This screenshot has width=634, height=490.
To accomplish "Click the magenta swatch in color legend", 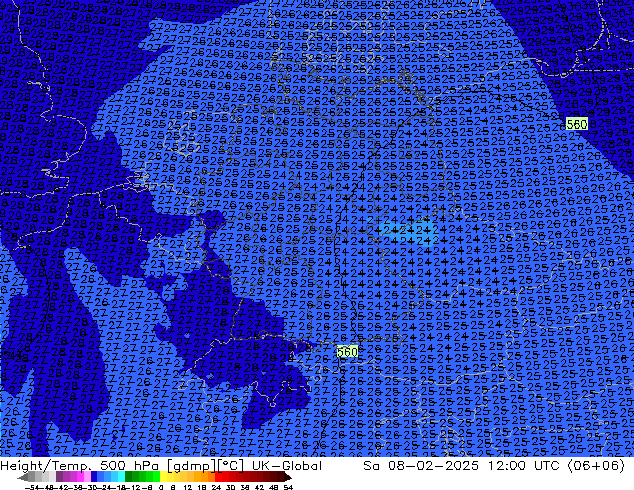I will point(80,476).
